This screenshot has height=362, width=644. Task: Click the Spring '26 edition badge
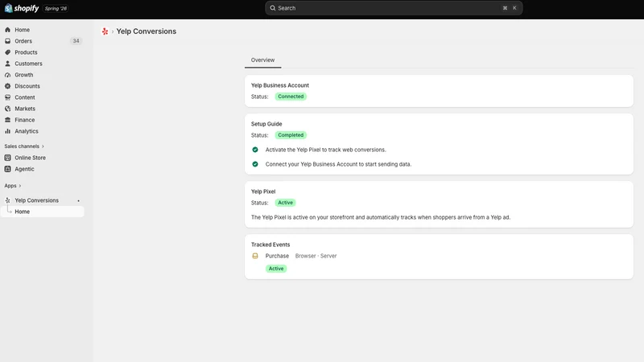[x=56, y=8]
